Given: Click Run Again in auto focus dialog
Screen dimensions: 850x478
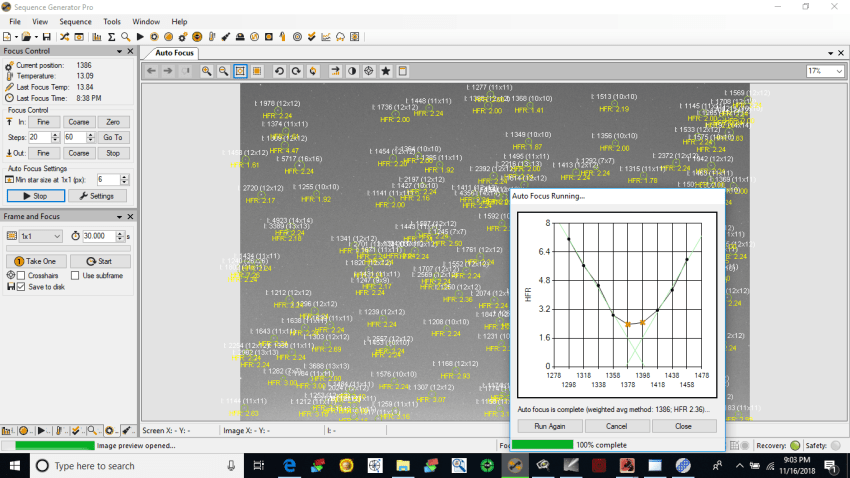Looking at the screenshot, I should (x=549, y=425).
